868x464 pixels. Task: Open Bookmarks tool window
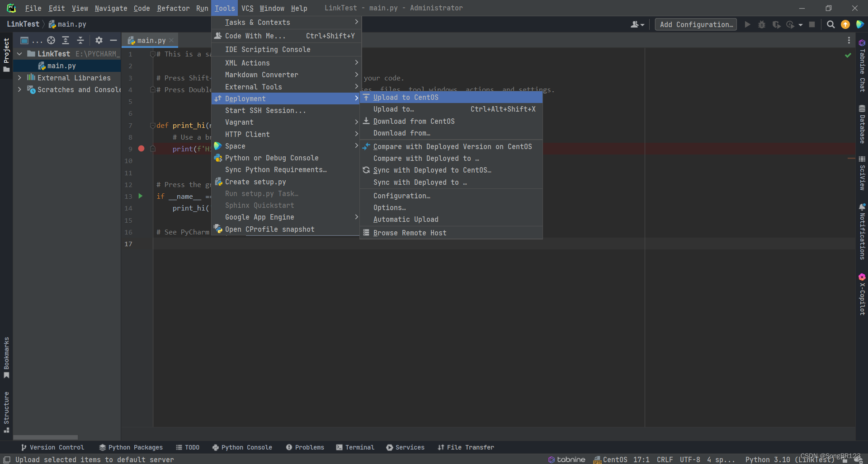point(6,358)
